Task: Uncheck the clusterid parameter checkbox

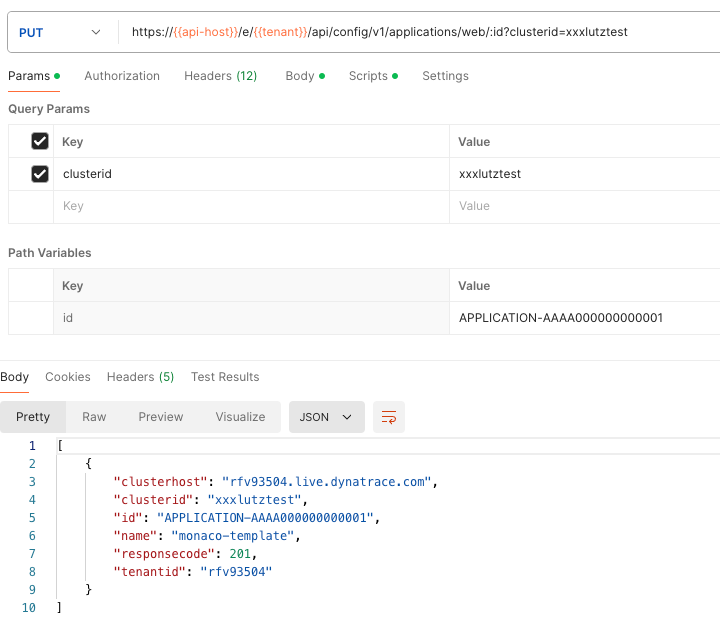Action: pos(40,174)
